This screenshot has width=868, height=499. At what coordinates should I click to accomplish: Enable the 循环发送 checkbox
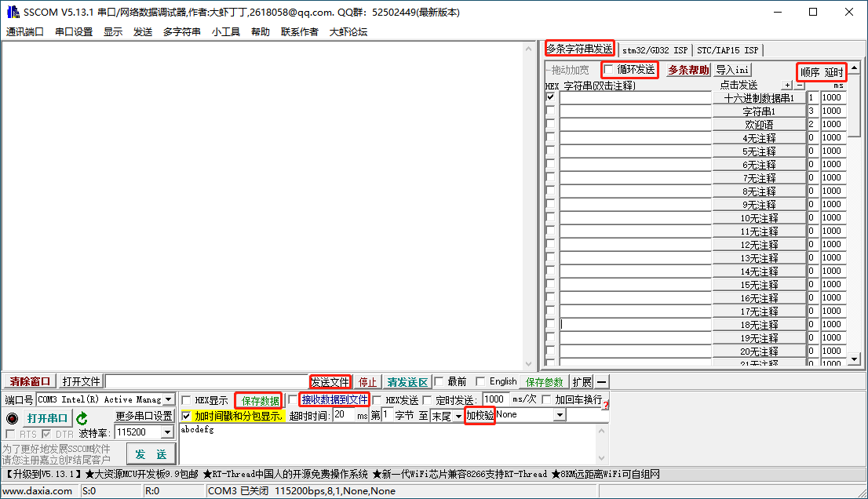tap(609, 69)
